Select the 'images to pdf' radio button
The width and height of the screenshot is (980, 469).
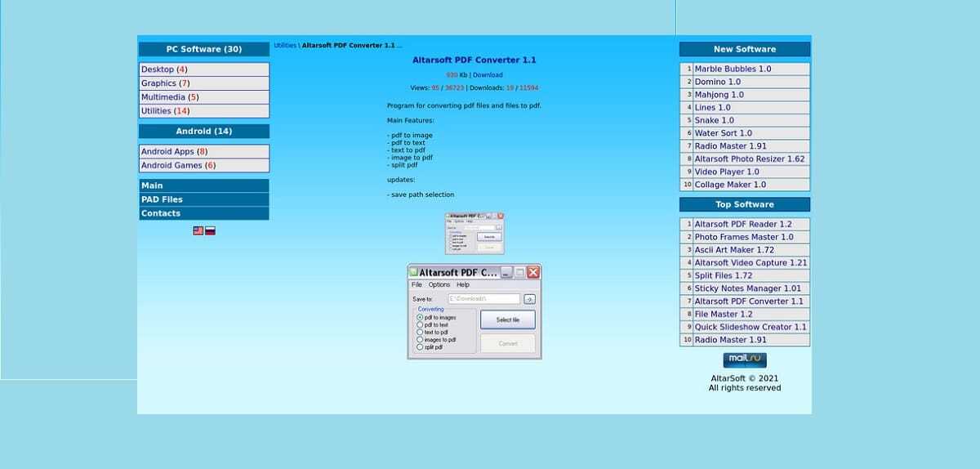click(x=420, y=340)
